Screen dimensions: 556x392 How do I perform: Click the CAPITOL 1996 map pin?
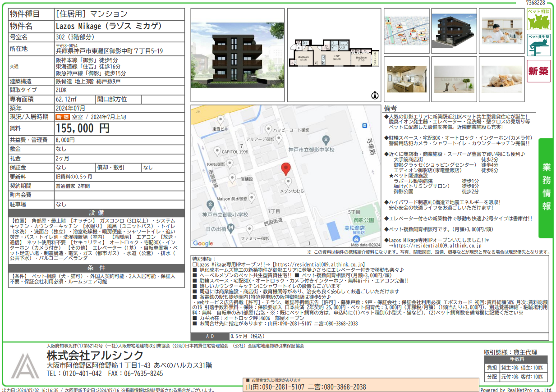[217, 151]
